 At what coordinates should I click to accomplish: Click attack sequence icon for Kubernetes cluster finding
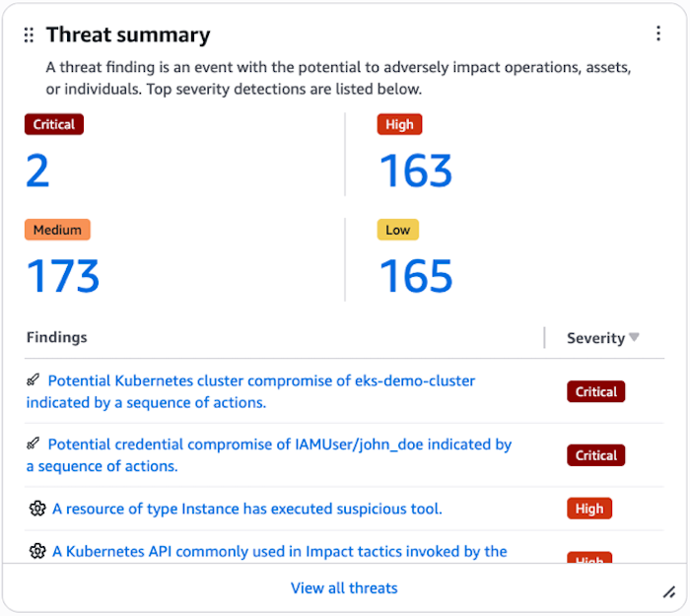point(34,379)
